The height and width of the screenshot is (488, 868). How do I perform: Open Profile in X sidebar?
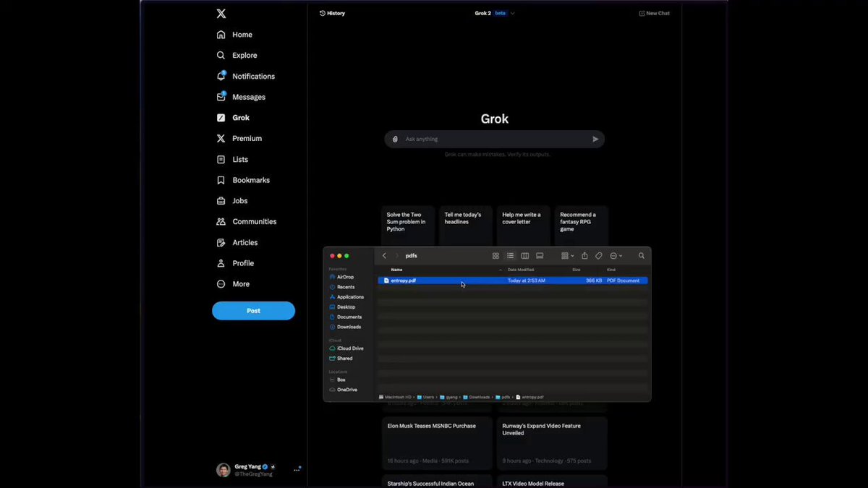(x=235, y=263)
